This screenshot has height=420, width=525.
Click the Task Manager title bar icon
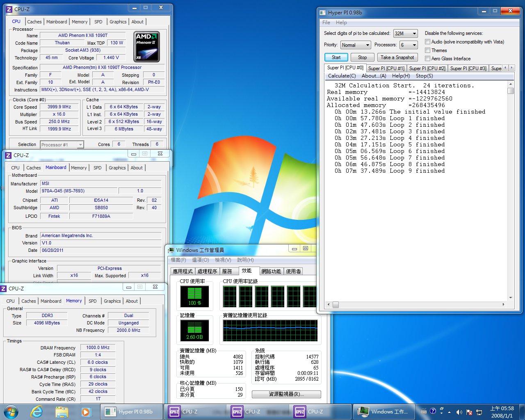pos(171,250)
